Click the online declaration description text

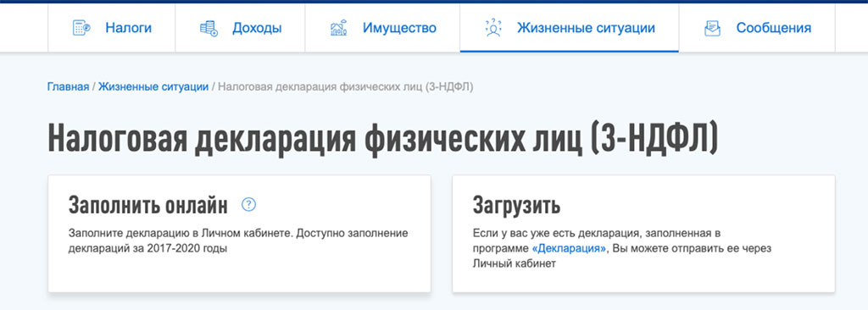[x=238, y=241]
